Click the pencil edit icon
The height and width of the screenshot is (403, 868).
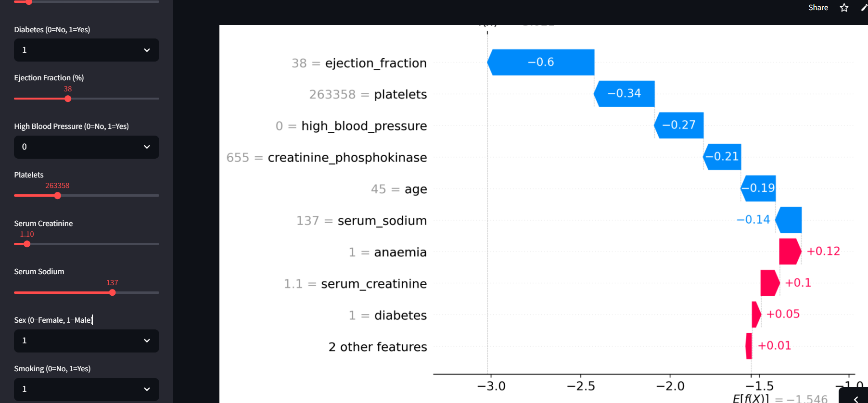[x=864, y=7]
